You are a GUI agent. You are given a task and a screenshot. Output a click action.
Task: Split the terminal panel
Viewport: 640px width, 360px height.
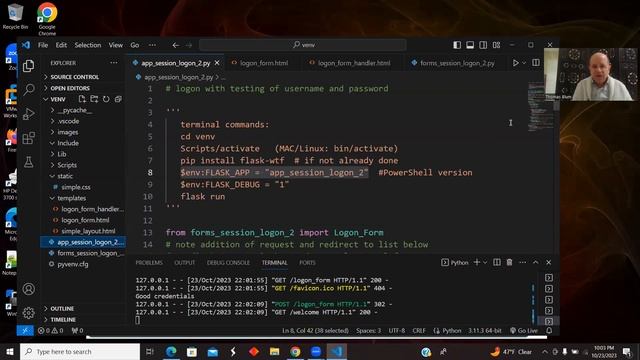coord(497,262)
